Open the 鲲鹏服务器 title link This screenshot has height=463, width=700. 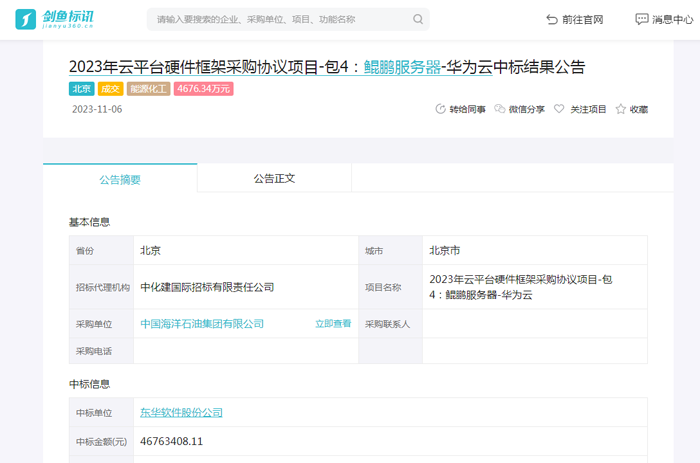[402, 67]
